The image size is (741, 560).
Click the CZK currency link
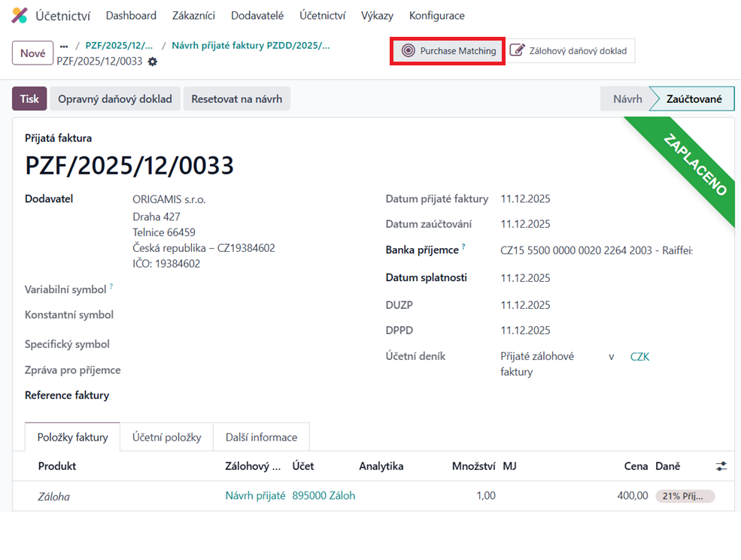[x=639, y=356]
